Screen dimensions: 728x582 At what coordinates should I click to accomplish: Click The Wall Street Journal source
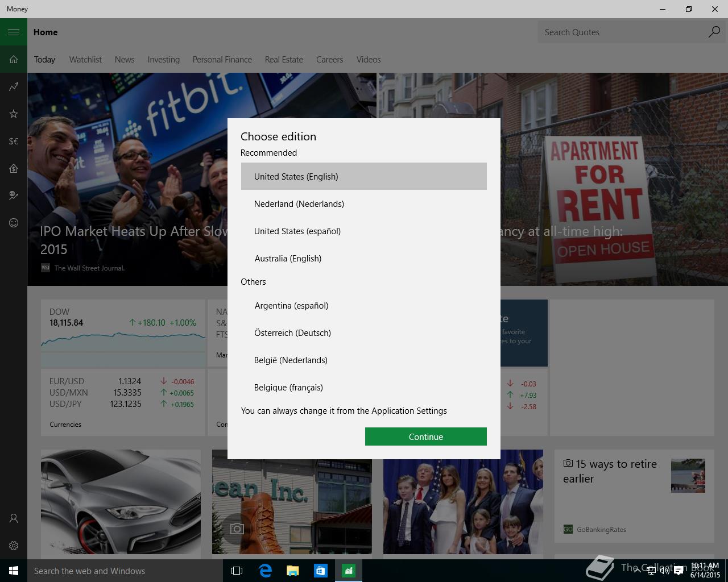(x=89, y=268)
